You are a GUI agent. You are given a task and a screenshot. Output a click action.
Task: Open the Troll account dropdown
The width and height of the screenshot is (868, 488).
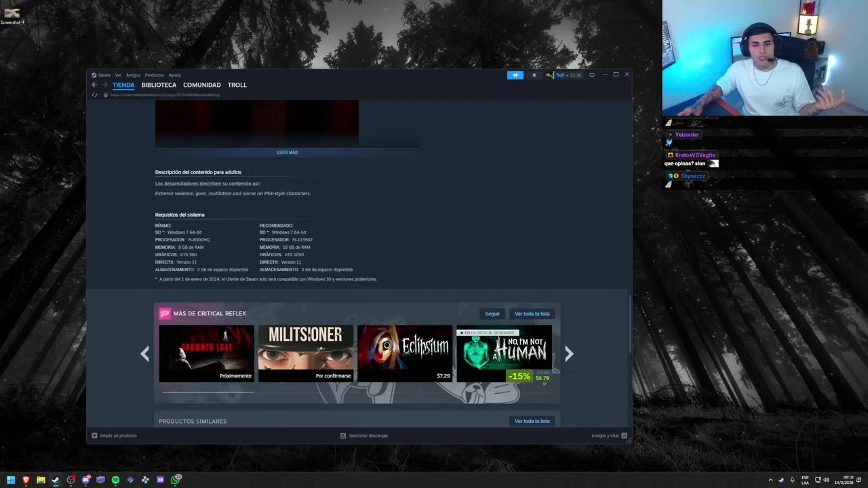pos(564,75)
